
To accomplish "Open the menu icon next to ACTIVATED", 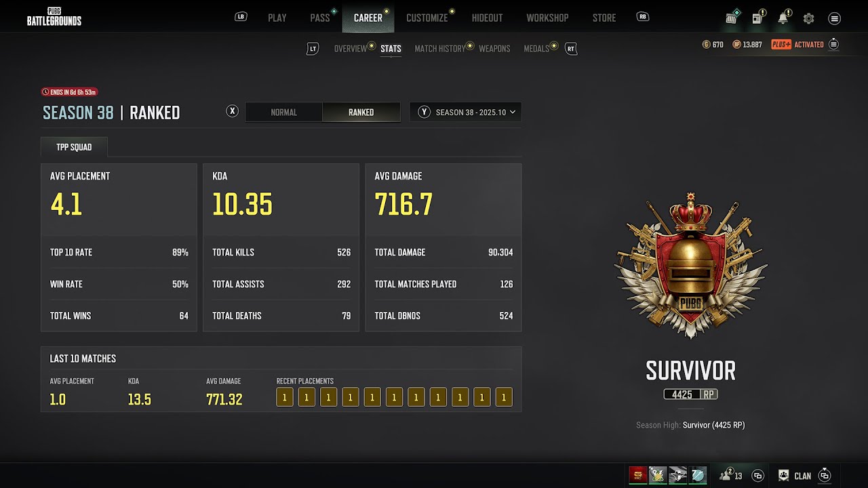I will pos(833,45).
